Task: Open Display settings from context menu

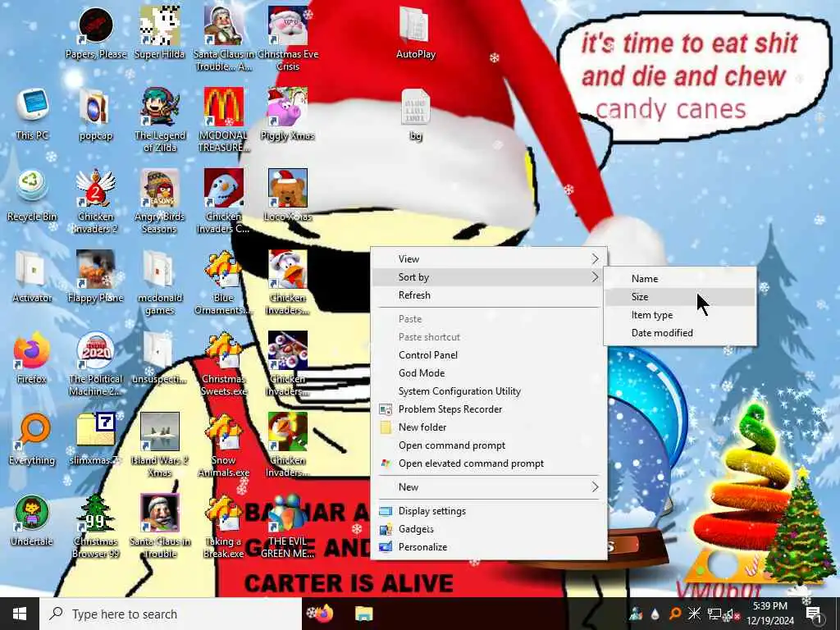Action: (489, 511)
